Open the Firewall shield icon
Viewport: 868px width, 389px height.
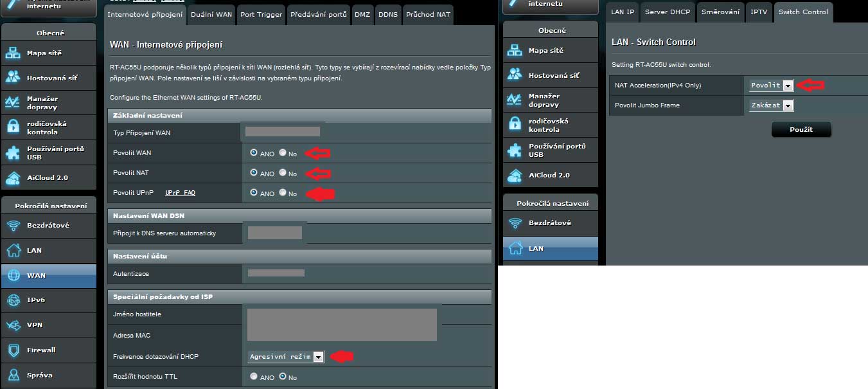tap(13, 350)
